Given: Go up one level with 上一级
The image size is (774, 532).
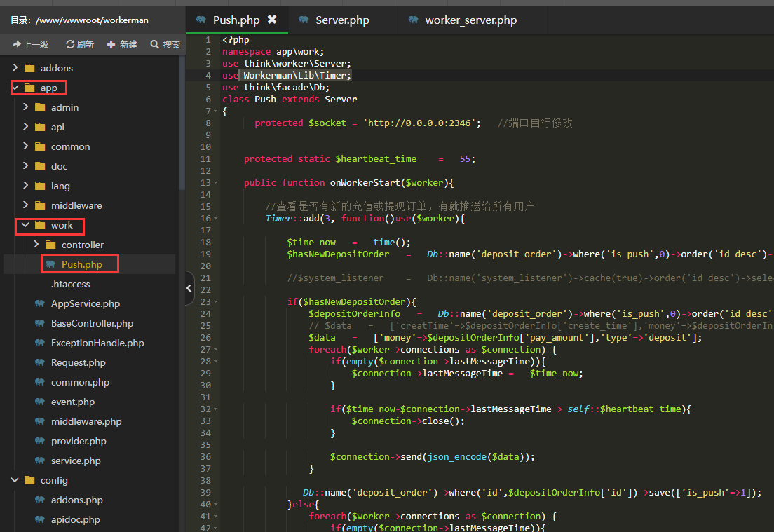Looking at the screenshot, I should [x=31, y=44].
